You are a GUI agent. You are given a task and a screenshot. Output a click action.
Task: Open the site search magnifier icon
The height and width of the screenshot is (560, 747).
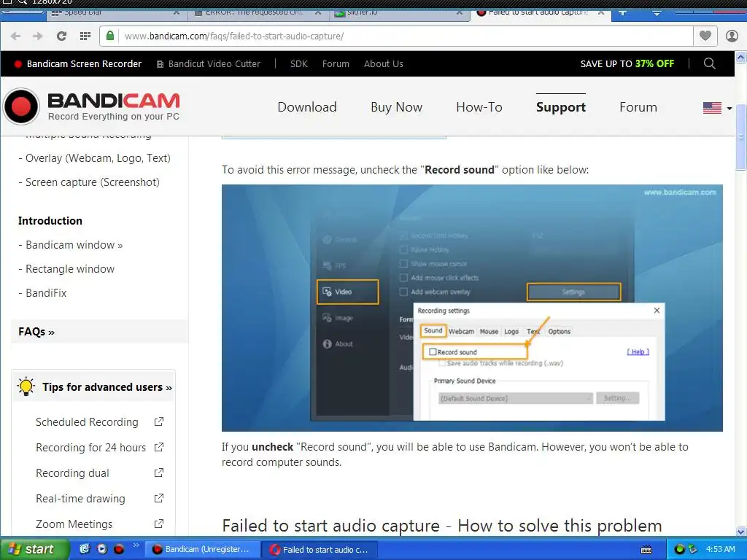[x=709, y=63]
